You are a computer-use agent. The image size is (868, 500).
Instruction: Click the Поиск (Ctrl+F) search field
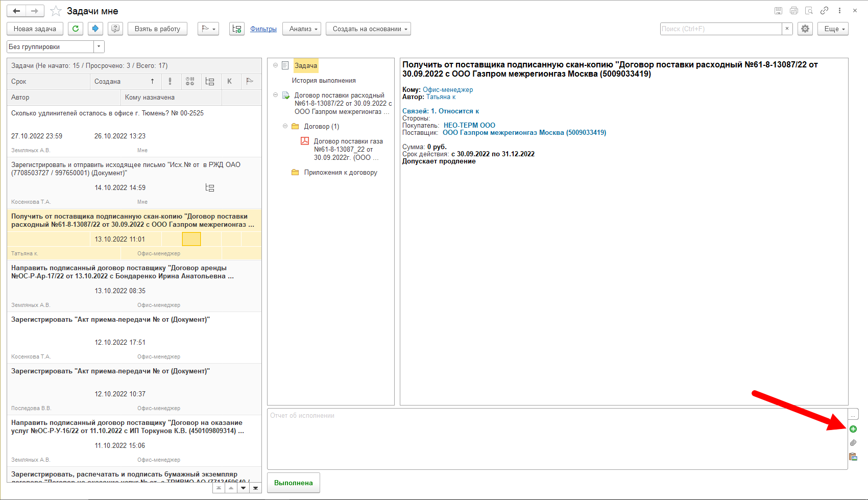tap(721, 29)
